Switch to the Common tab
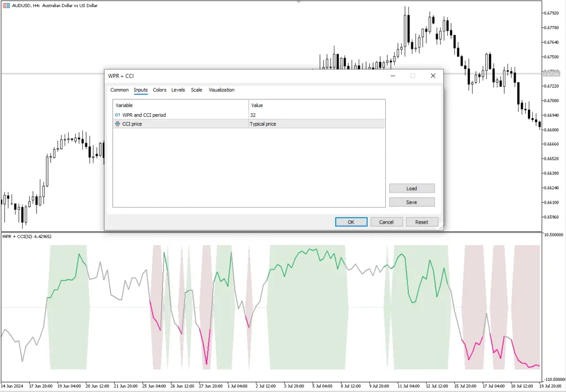The width and height of the screenshot is (566, 392). [119, 90]
